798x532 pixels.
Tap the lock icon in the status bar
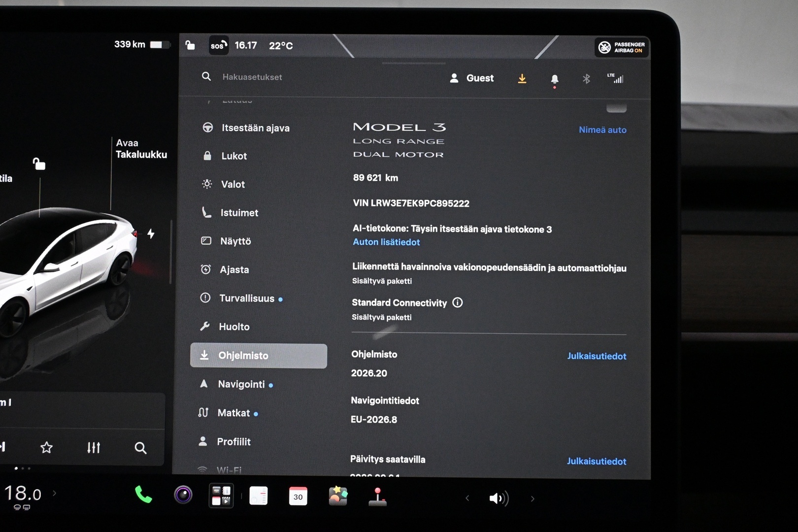coord(190,45)
